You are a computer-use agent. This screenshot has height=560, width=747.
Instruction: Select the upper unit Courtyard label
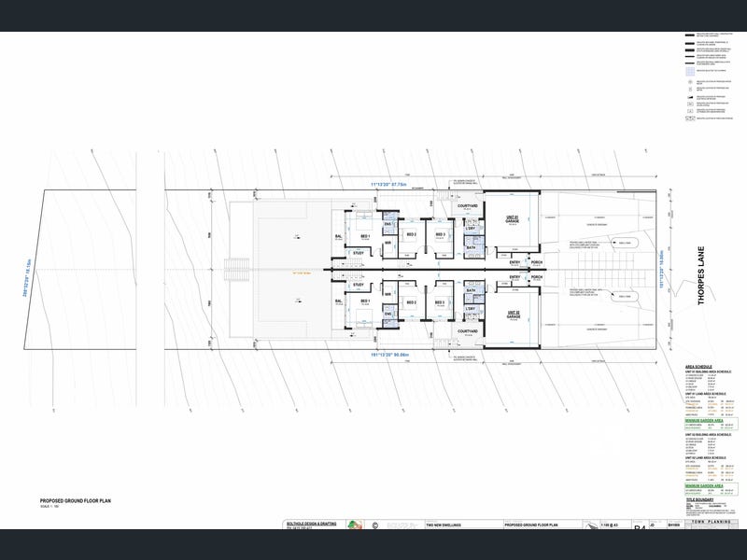(467, 205)
